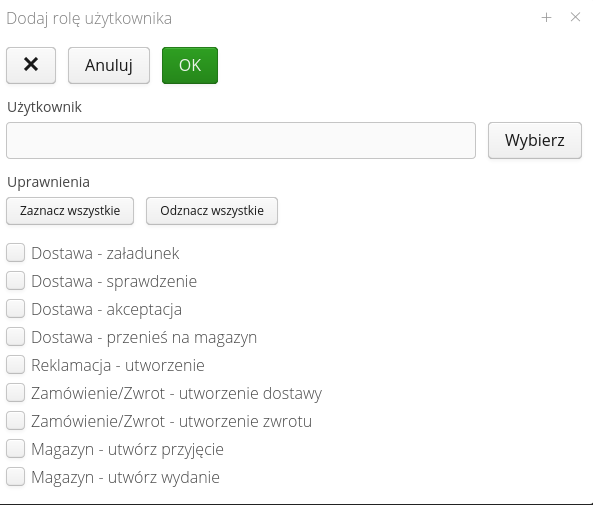Cancel with the Anuluj button
This screenshot has width=593, height=505.
coord(109,65)
